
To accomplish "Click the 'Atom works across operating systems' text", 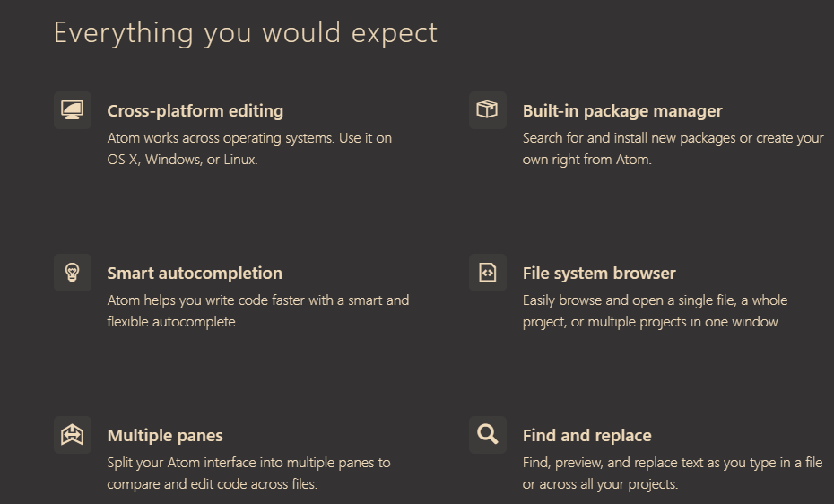I will [221, 138].
